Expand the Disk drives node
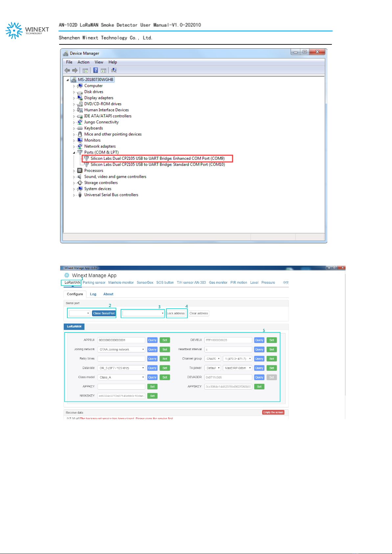 (74, 92)
